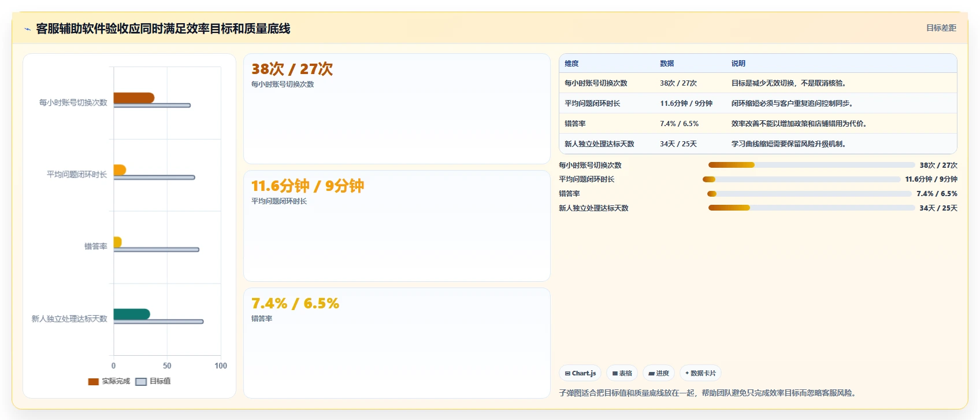Click progress list label 平均问题闭环时长

(586, 179)
